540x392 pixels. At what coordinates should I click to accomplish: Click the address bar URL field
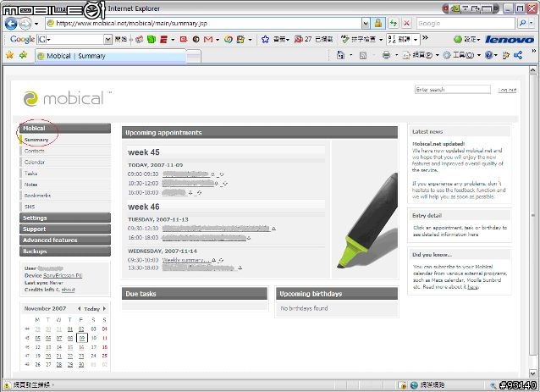pyautogui.click(x=203, y=23)
